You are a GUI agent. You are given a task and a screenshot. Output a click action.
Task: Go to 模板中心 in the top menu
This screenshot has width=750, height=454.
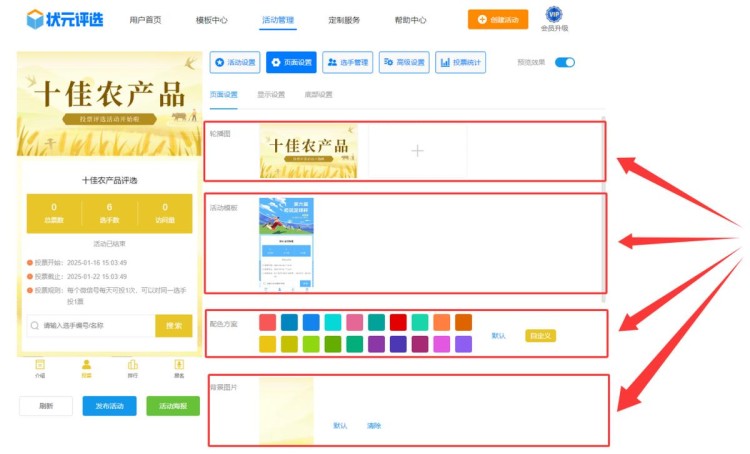pyautogui.click(x=211, y=20)
